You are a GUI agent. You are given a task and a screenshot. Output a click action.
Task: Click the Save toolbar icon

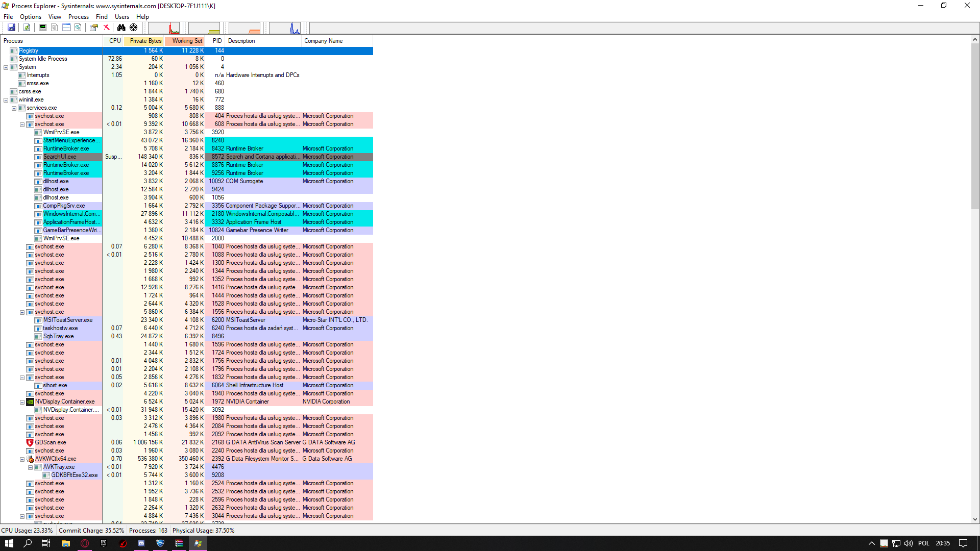(11, 28)
